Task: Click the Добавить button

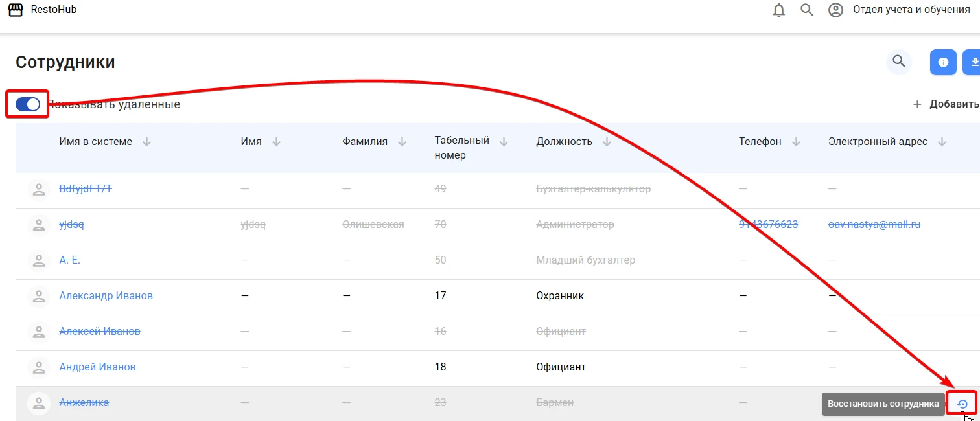Action: click(946, 104)
